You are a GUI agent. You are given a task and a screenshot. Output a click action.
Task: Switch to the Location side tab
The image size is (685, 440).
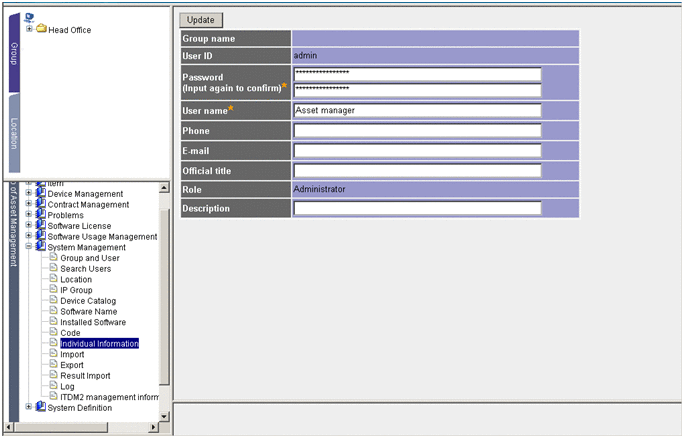click(14, 133)
